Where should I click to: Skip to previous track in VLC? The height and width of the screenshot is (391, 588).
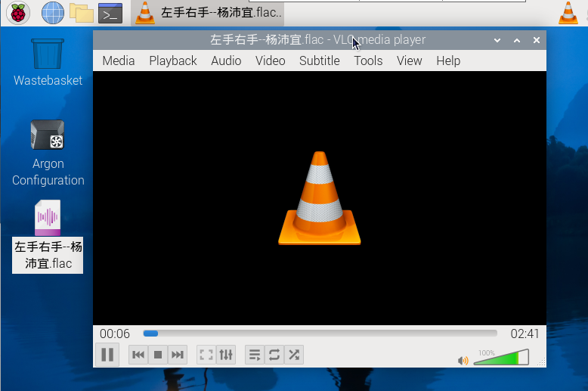[x=138, y=355]
